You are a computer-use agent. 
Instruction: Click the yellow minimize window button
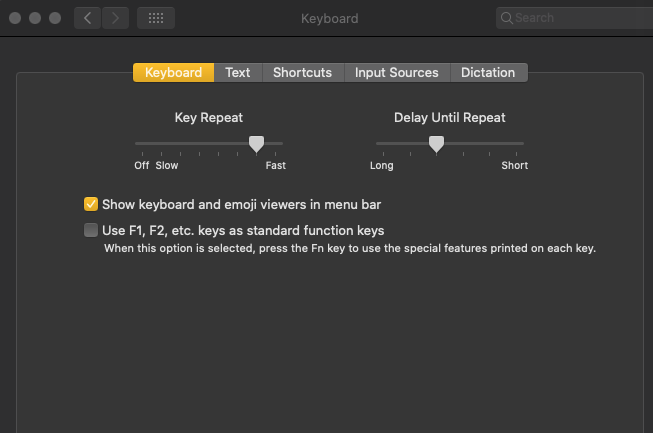coord(36,18)
